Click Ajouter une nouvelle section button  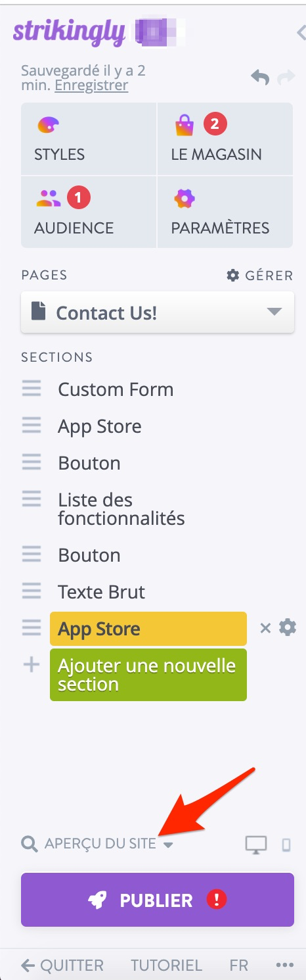tap(148, 675)
